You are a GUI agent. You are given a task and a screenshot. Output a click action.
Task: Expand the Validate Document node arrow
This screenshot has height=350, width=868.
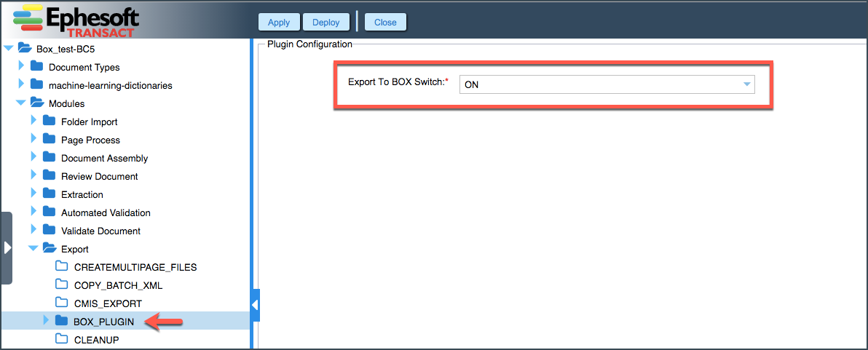coord(33,230)
